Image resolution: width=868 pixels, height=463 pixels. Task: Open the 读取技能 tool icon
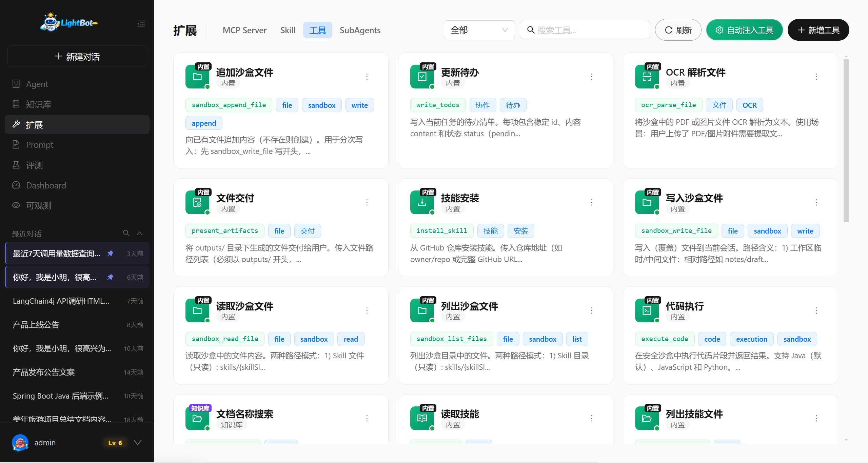(422, 418)
